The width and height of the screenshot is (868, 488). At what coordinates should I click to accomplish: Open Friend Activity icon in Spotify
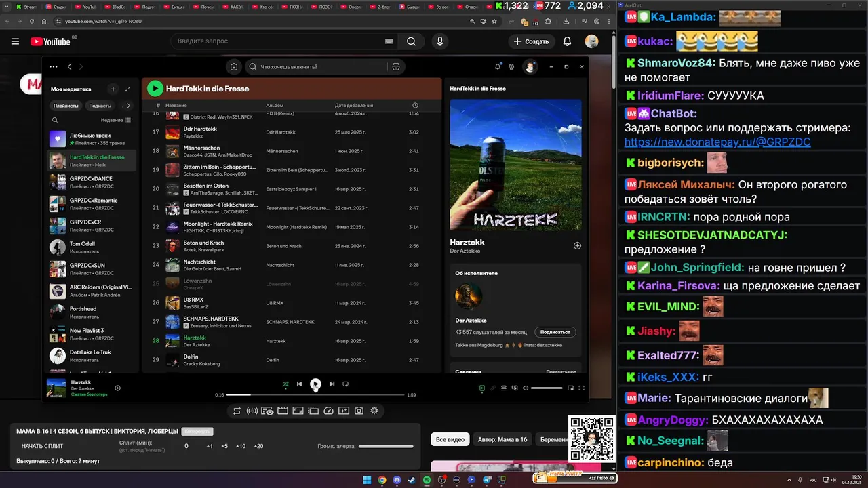pos(511,66)
